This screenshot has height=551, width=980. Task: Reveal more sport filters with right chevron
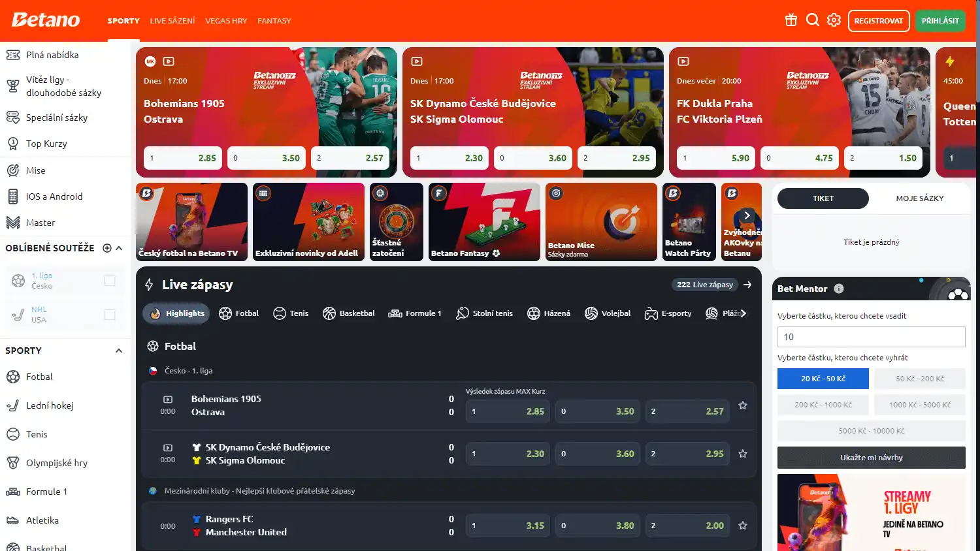pos(743,313)
